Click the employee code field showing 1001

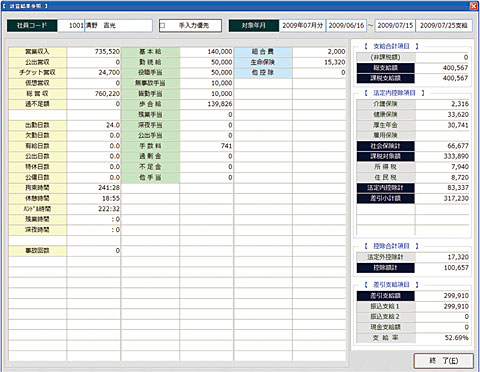[71, 26]
